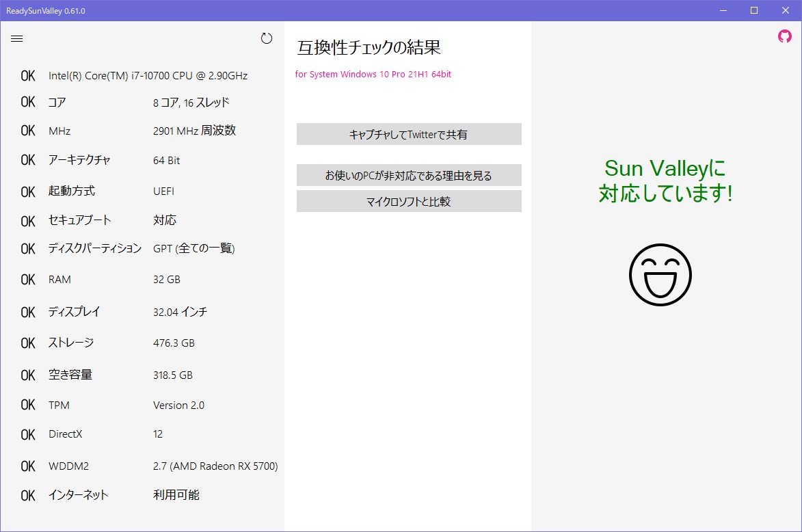Maximize the ReadySunValley window
This screenshot has width=802, height=532.
tap(754, 10)
